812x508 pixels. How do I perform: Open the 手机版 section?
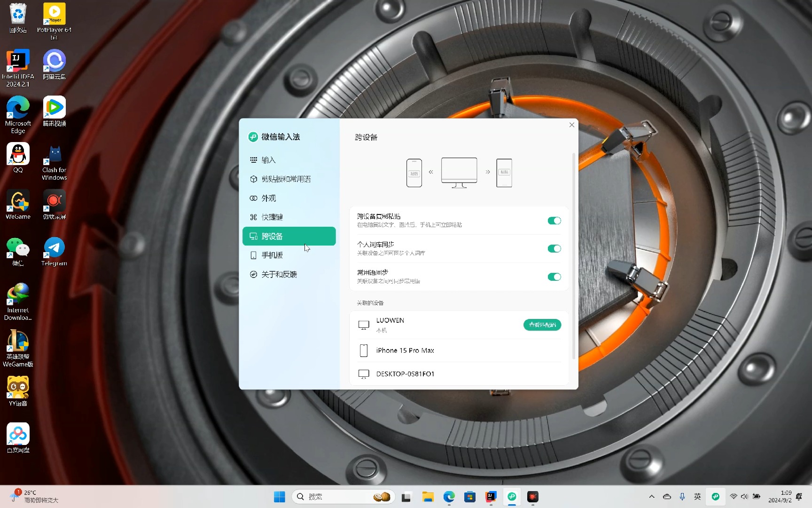coord(289,255)
